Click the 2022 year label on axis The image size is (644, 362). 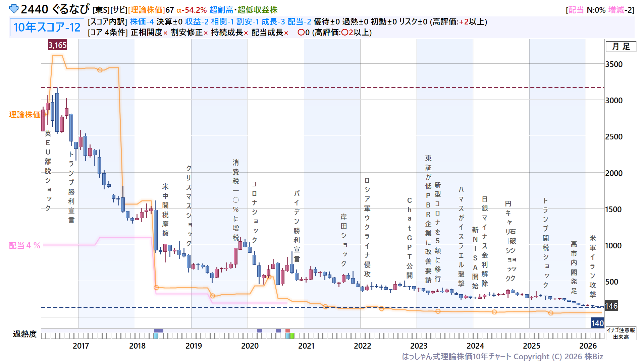pos(363,346)
